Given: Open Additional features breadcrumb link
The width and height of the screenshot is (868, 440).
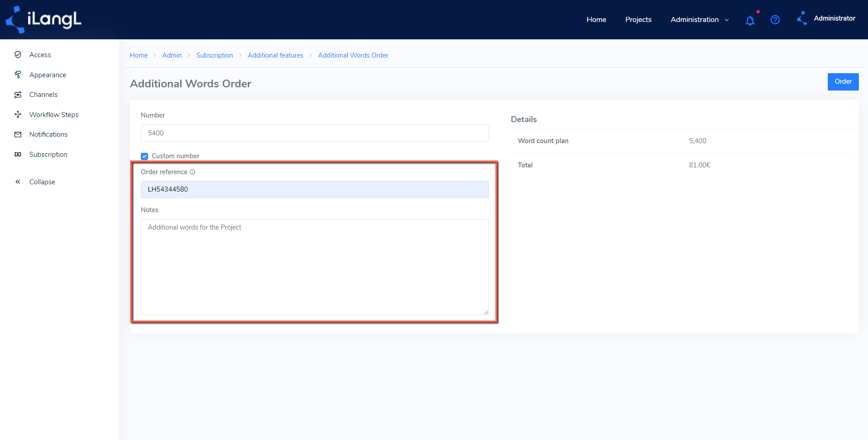Looking at the screenshot, I should coord(276,55).
